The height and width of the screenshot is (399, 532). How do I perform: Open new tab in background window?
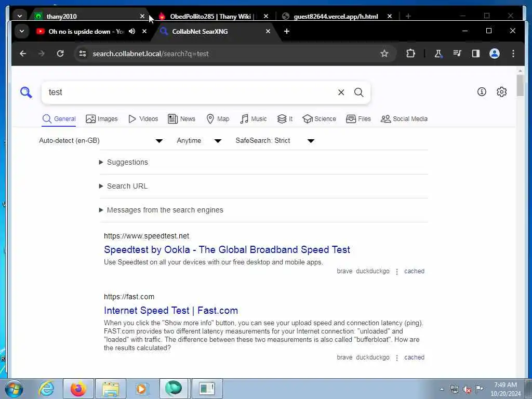click(x=408, y=16)
